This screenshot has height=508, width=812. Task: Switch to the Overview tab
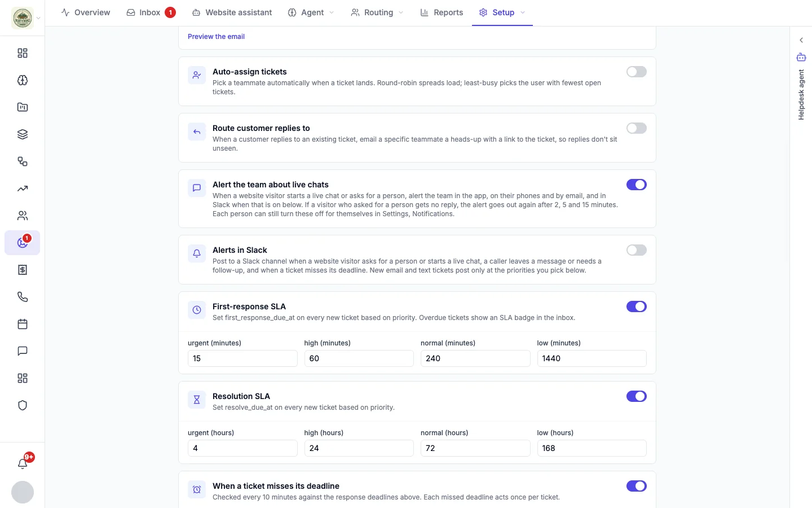[86, 12]
